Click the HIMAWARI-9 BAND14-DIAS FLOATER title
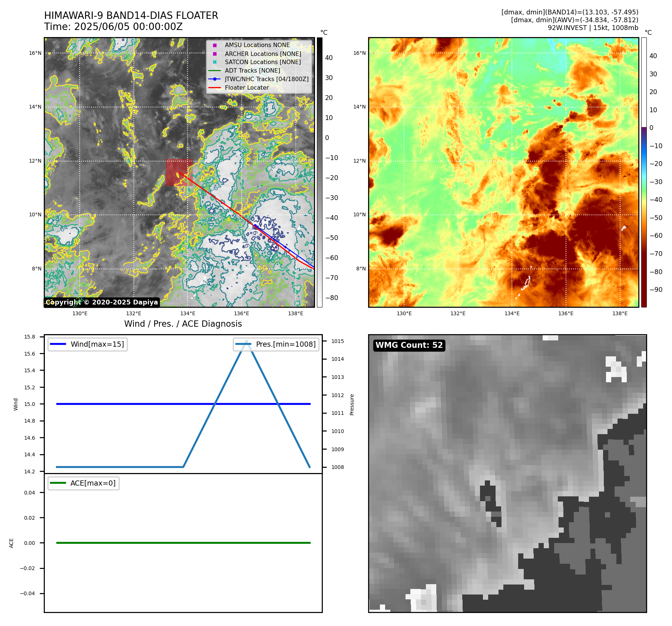The image size is (672, 626). [x=131, y=16]
